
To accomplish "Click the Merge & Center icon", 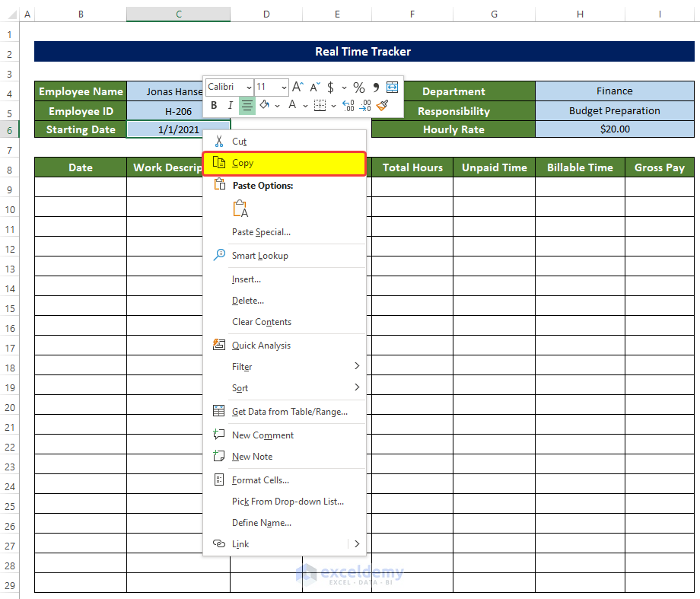I will [x=393, y=88].
